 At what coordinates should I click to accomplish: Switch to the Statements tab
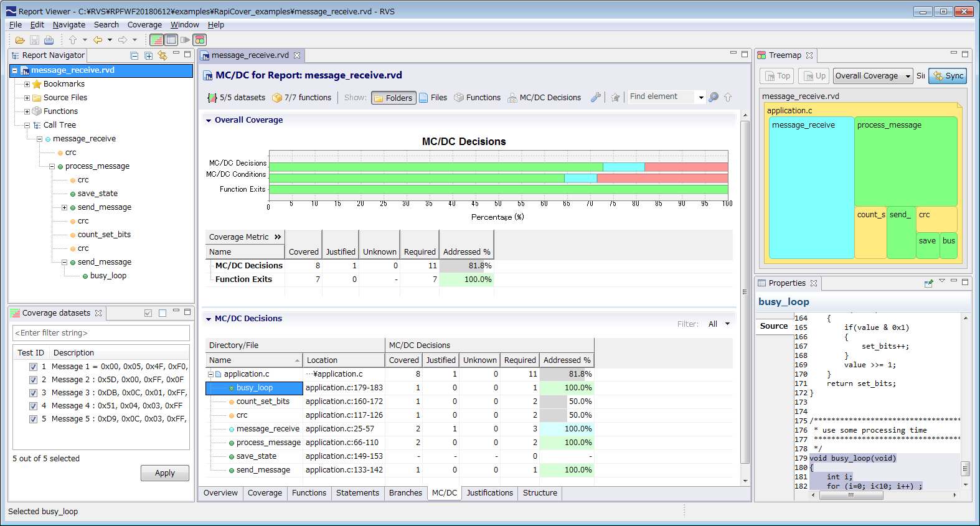pos(357,493)
